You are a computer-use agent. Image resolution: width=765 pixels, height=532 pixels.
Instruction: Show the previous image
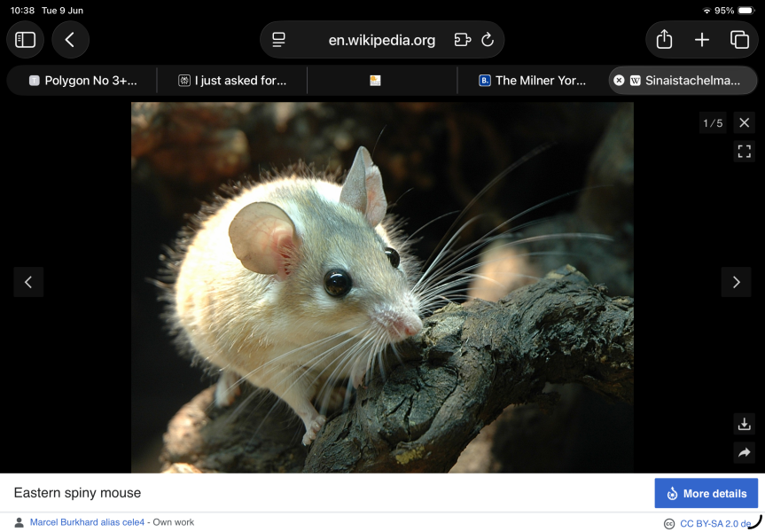pos(28,282)
